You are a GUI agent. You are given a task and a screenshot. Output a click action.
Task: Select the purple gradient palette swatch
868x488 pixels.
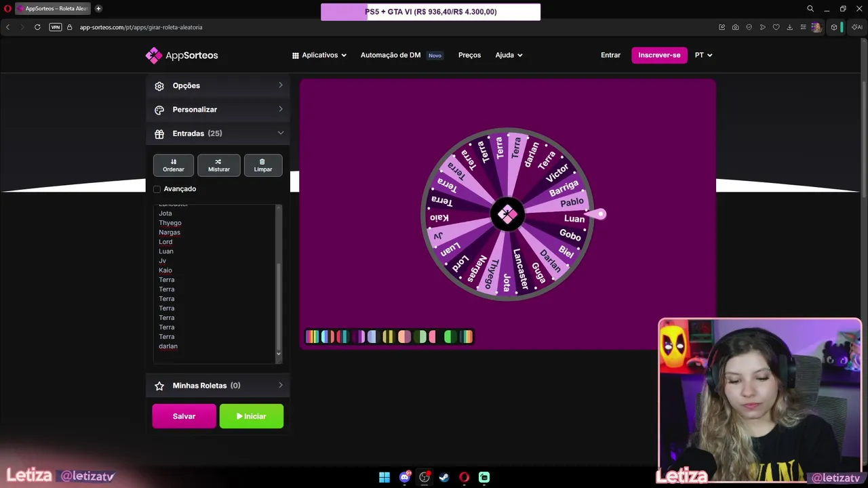[358, 336]
